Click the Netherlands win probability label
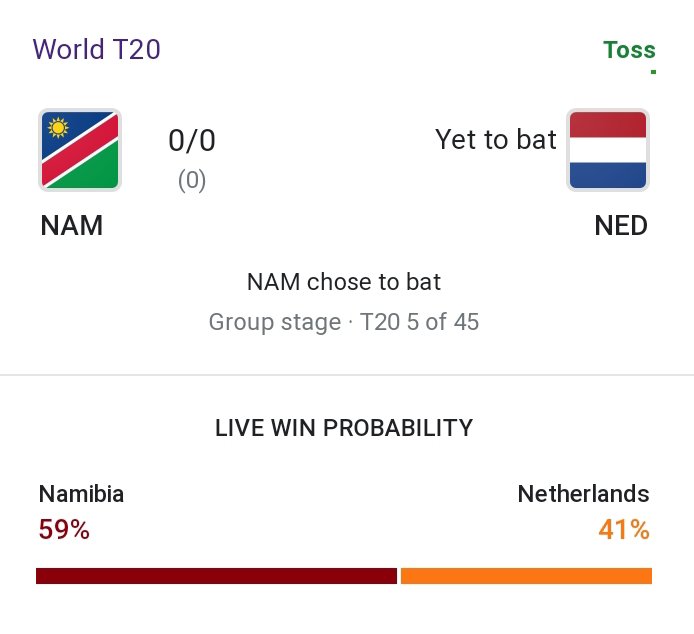This screenshot has height=634, width=694. click(x=583, y=493)
